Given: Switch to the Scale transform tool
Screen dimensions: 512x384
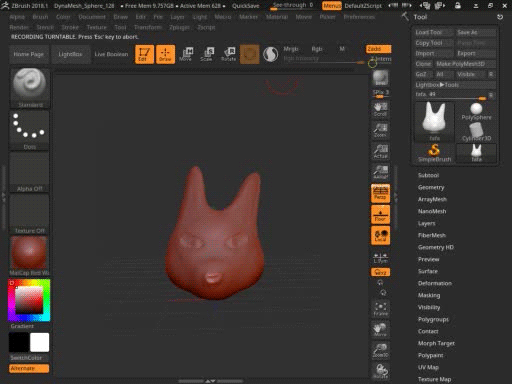Looking at the screenshot, I should pos(207,54).
